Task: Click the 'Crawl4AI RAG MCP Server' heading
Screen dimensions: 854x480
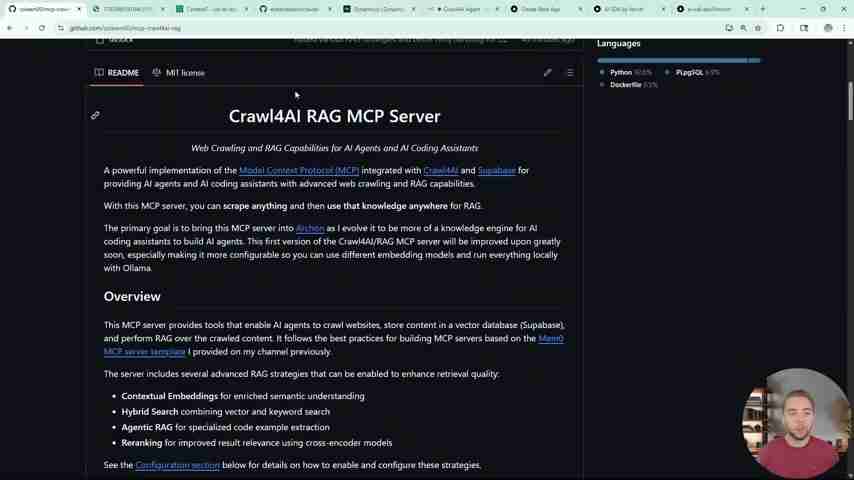Action: click(334, 116)
